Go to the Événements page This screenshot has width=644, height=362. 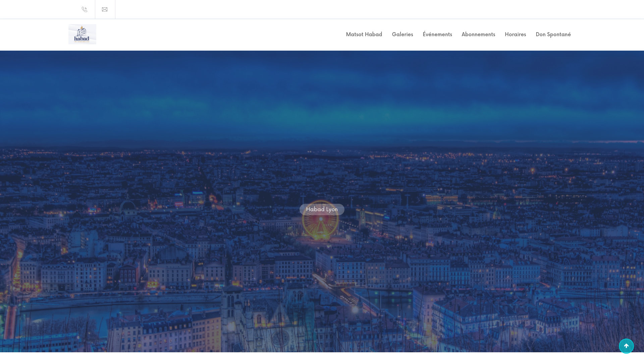[x=437, y=35]
